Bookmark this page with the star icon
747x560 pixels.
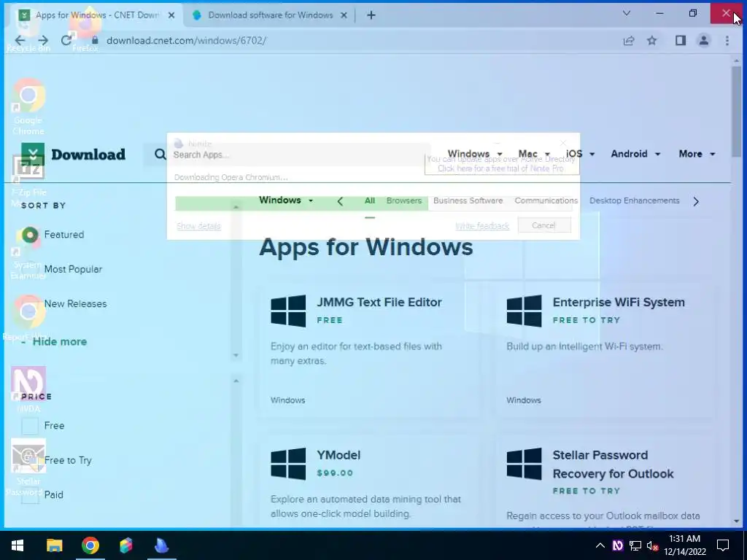point(651,41)
